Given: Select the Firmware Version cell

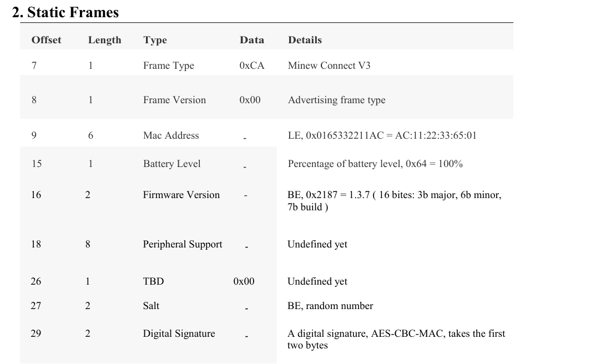Looking at the screenshot, I should click(x=181, y=195).
